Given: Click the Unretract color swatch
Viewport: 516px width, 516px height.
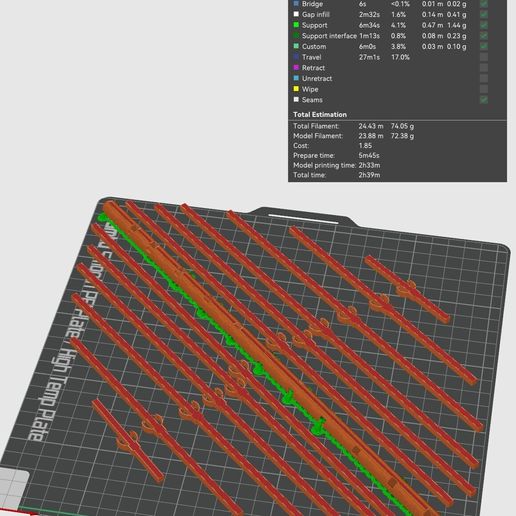Looking at the screenshot, I should coord(296,78).
